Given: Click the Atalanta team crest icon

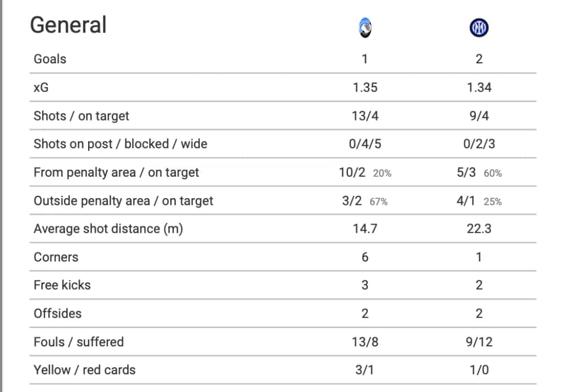Looking at the screenshot, I should tap(365, 28).
